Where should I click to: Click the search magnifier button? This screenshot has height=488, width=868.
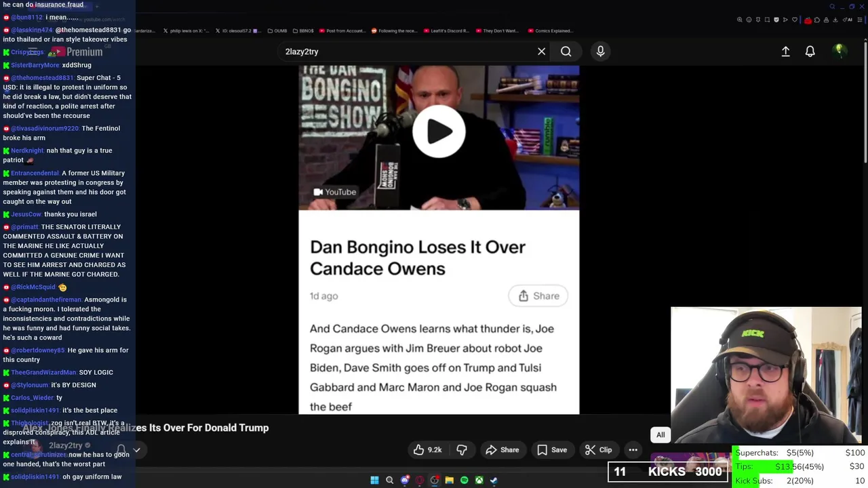pyautogui.click(x=566, y=52)
